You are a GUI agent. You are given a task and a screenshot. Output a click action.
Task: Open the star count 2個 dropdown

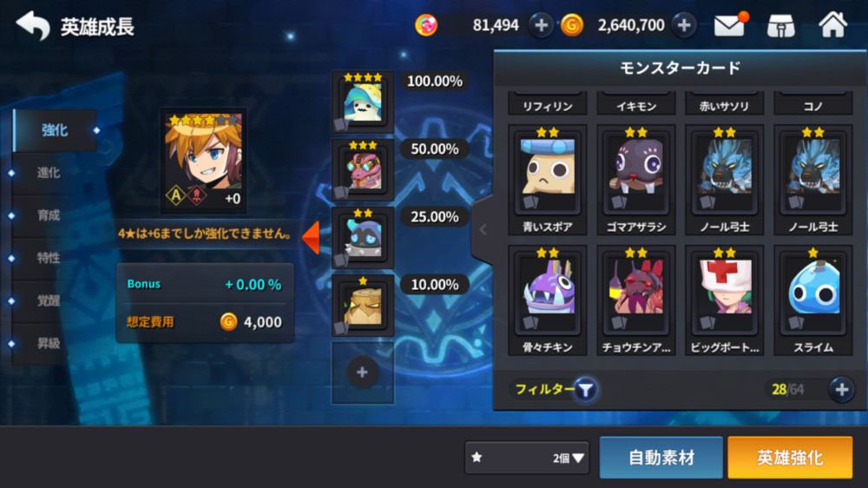pyautogui.click(x=527, y=458)
